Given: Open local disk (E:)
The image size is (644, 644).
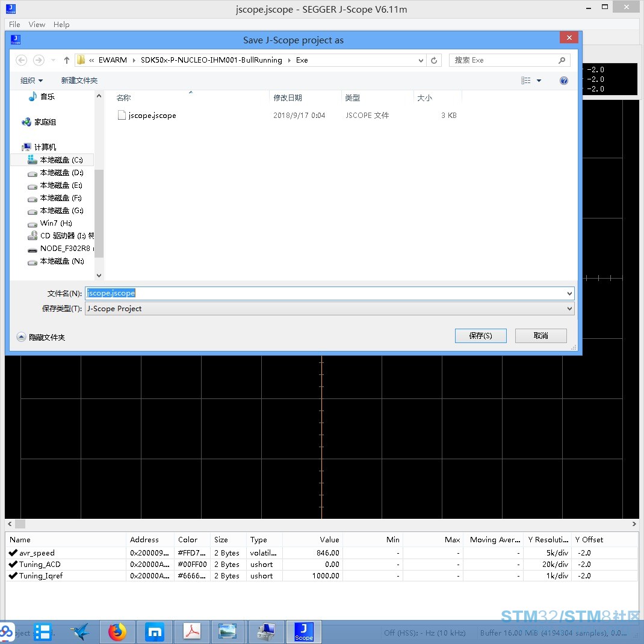Looking at the screenshot, I should (x=55, y=185).
